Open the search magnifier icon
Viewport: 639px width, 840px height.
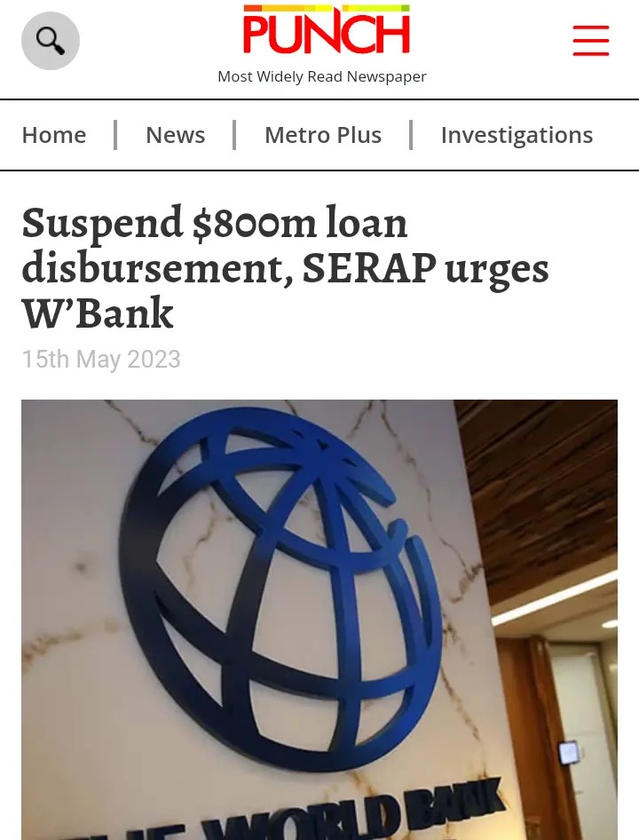[51, 41]
